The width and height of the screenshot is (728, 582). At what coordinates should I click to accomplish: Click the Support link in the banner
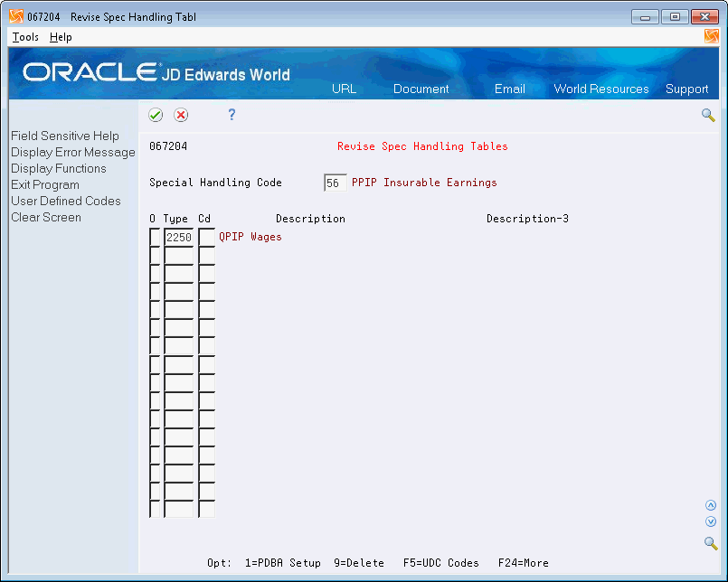[x=687, y=89]
